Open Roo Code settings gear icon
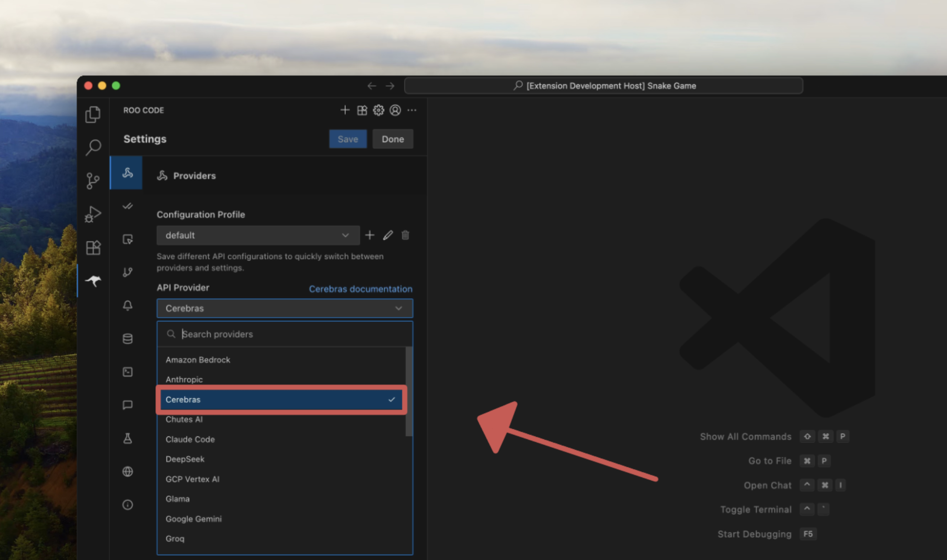This screenshot has height=560, width=947. 378,110
